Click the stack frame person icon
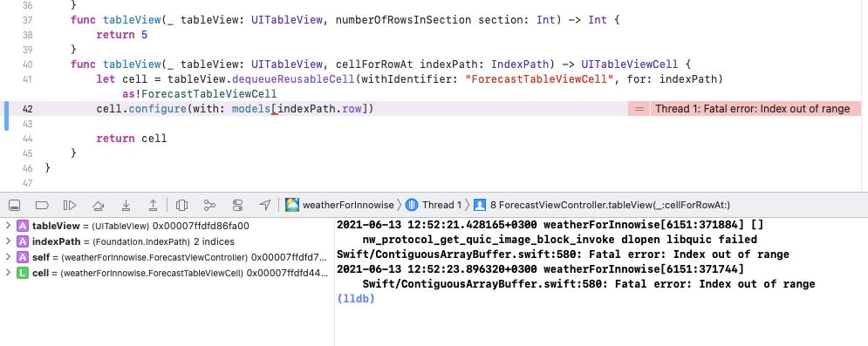The height and width of the screenshot is (346, 868). [x=480, y=205]
